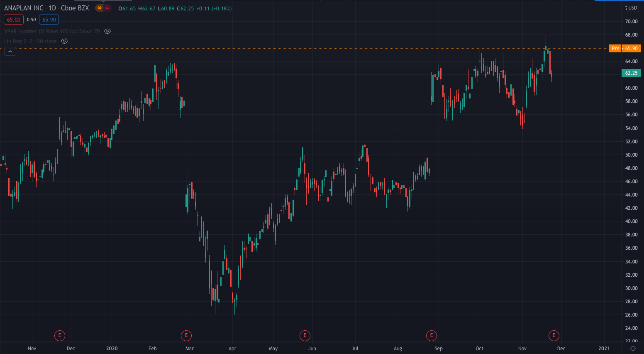
Task: Click the close value C62.25
Action: pyautogui.click(x=185, y=8)
